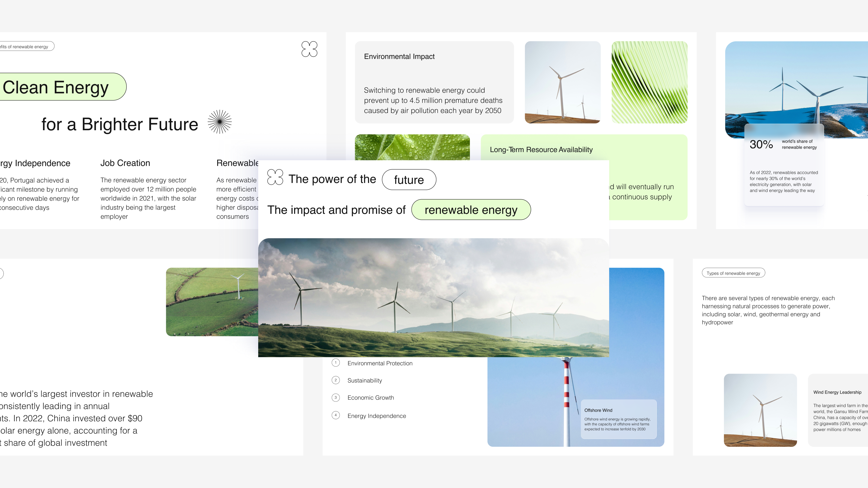
Task: Click the 'Environmental Impact' heading
Action: (x=399, y=57)
